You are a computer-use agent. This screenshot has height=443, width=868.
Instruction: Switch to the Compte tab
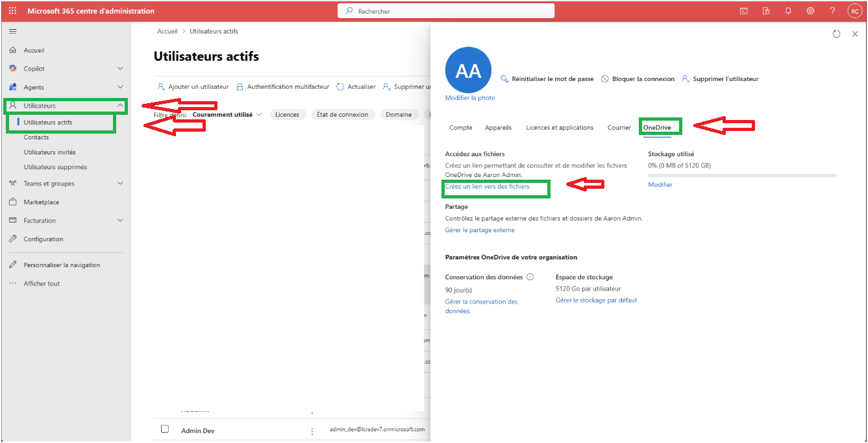click(x=461, y=128)
